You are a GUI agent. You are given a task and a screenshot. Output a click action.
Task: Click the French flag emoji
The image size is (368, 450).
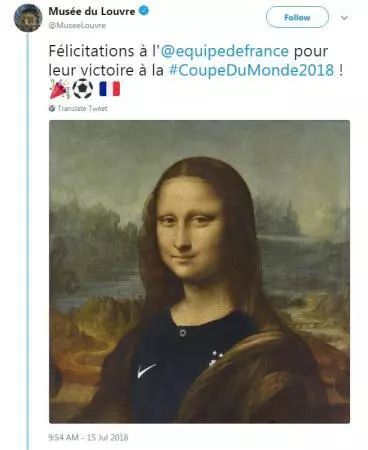pos(109,89)
